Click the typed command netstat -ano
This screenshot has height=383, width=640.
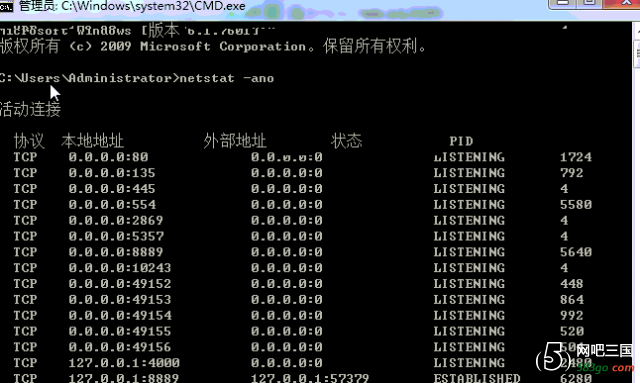point(227,78)
